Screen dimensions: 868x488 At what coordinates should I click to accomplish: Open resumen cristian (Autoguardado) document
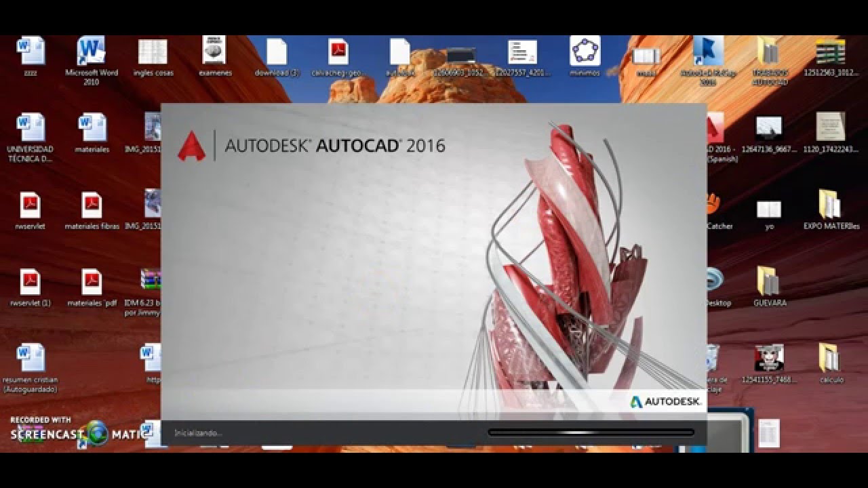pos(31,359)
